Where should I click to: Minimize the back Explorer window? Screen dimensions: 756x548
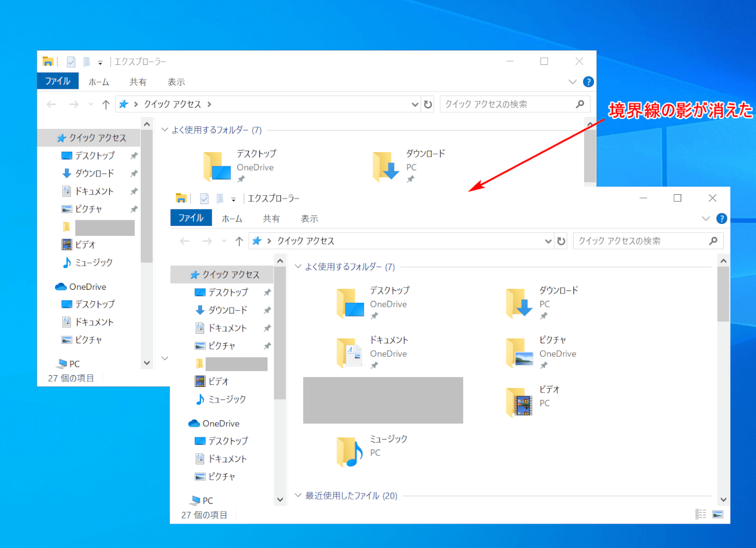510,61
